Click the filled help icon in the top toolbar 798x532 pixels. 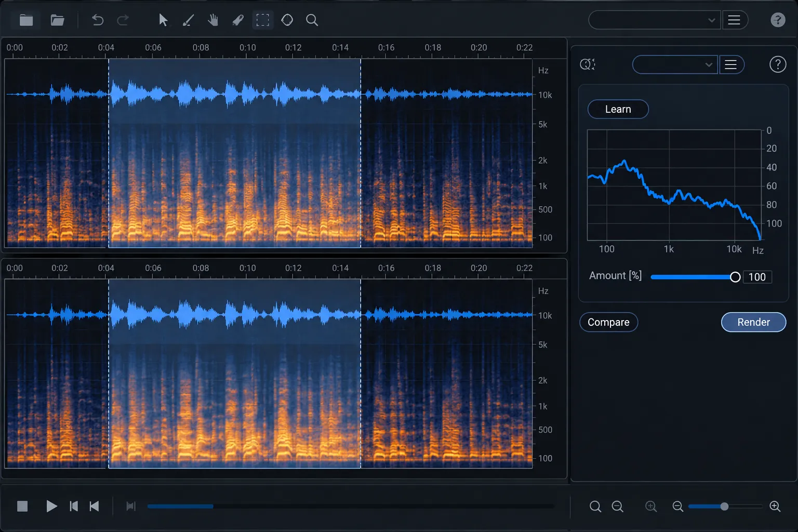pos(778,20)
